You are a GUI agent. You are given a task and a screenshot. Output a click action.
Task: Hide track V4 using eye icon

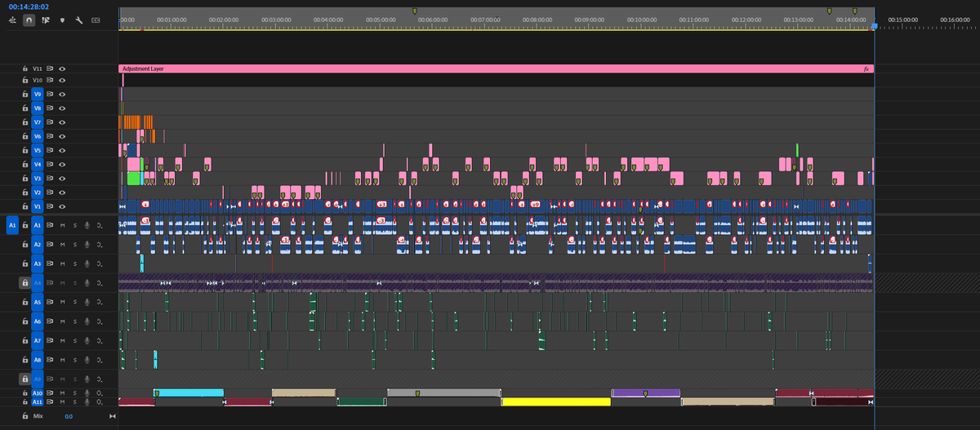(62, 164)
